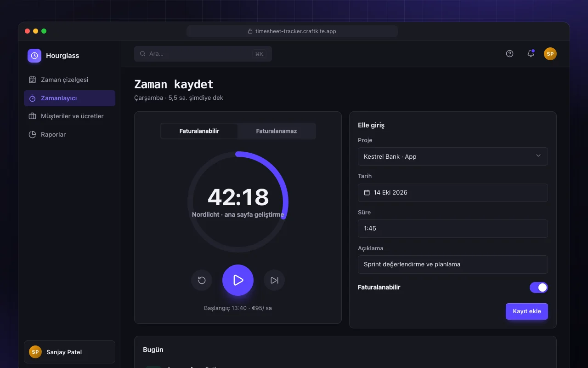Screen dimensions: 588x368
Task: Open the SP profile avatar in header
Action: click(550, 54)
